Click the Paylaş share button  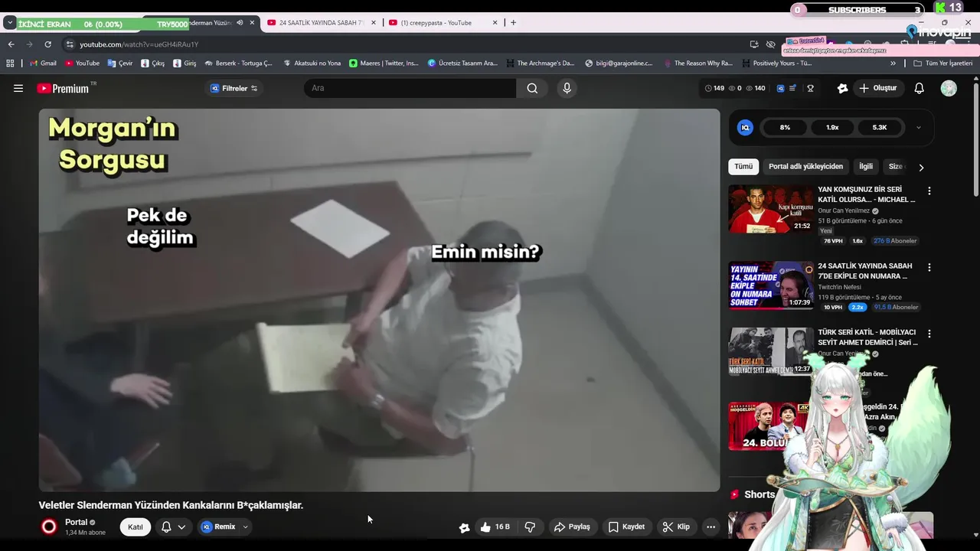click(x=572, y=527)
